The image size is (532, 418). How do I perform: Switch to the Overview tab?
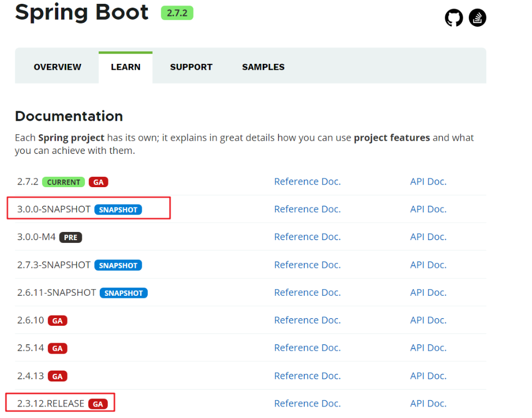pyautogui.click(x=57, y=67)
